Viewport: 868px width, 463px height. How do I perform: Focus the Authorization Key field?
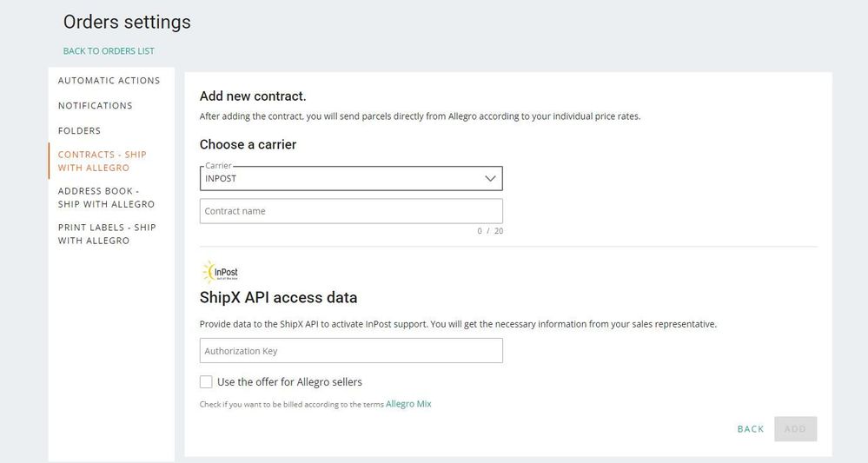click(x=351, y=351)
